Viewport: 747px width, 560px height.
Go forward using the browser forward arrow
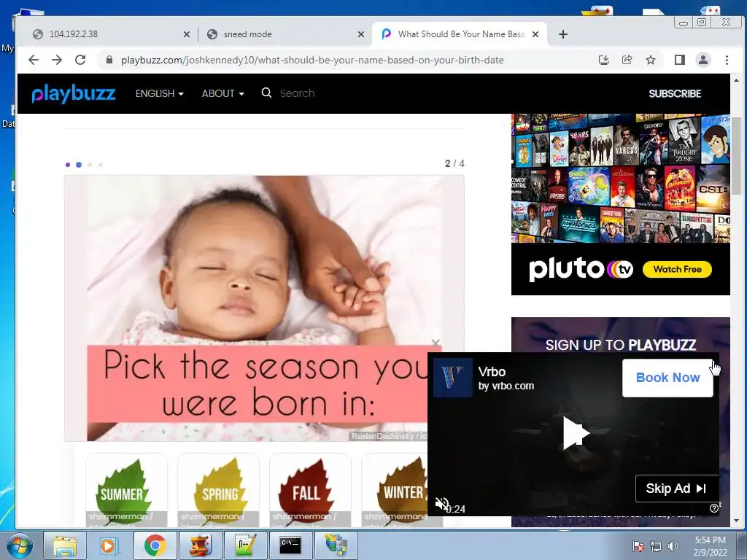pos(57,60)
